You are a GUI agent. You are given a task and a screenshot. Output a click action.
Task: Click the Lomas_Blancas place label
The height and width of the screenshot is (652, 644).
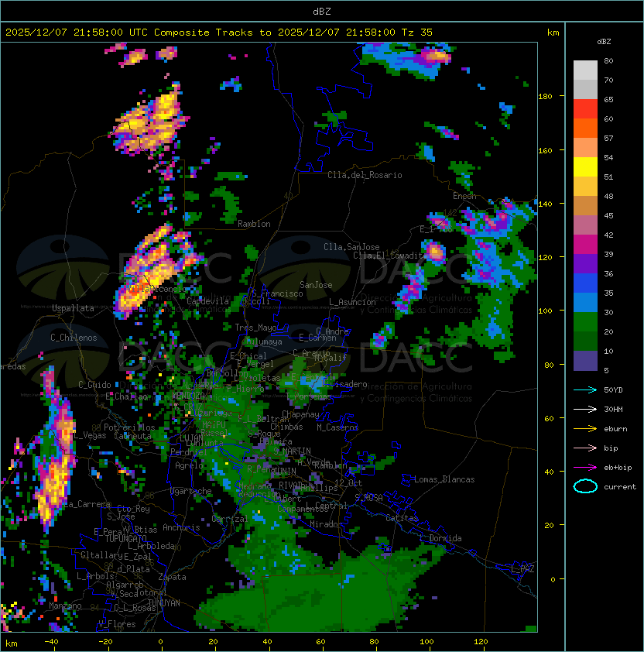444,479
